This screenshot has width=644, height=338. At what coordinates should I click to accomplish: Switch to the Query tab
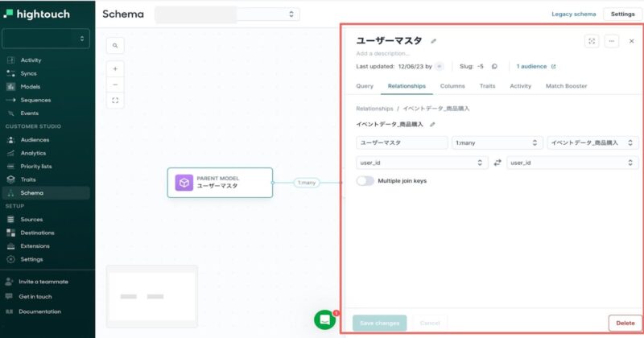365,86
